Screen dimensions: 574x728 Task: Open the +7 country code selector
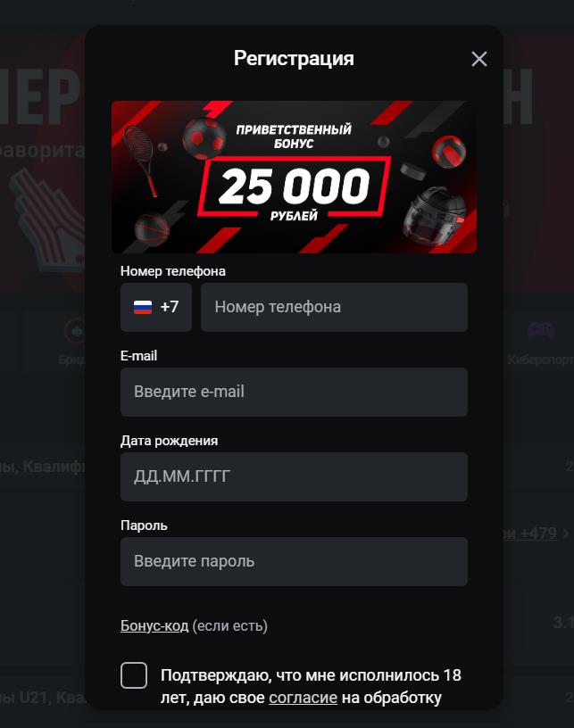(156, 307)
